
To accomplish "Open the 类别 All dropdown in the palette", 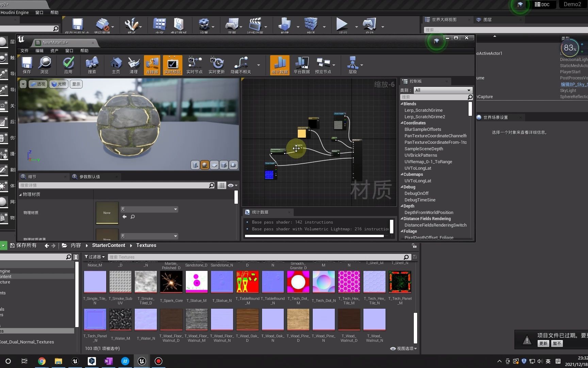I will [442, 90].
